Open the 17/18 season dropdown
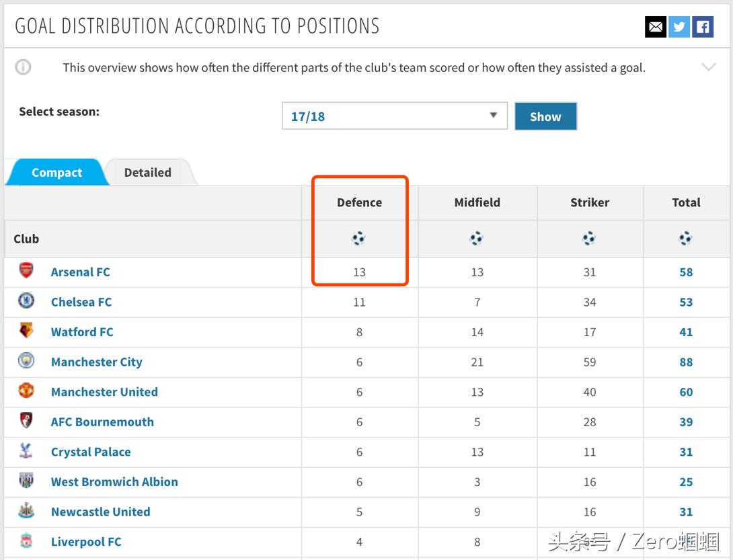The width and height of the screenshot is (733, 560). coord(394,116)
